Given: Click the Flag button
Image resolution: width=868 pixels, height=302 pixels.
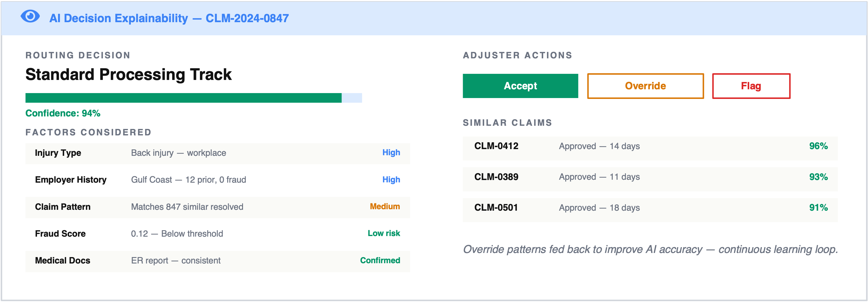Looking at the screenshot, I should [x=751, y=86].
